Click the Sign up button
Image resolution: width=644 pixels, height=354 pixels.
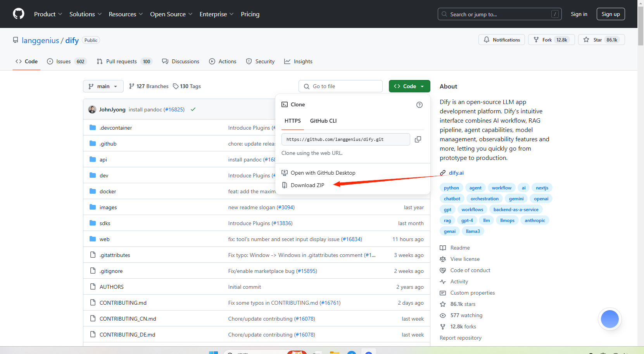coord(611,14)
